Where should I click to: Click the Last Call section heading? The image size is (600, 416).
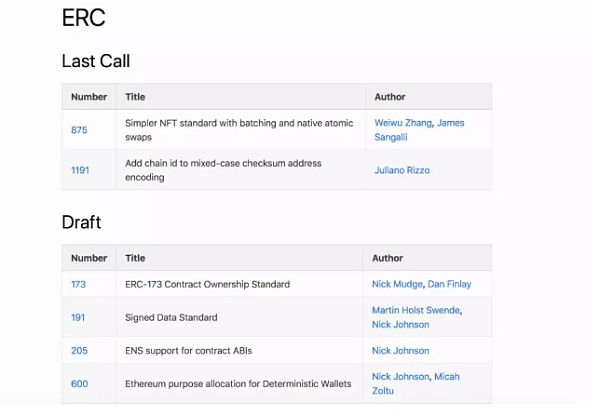[96, 61]
